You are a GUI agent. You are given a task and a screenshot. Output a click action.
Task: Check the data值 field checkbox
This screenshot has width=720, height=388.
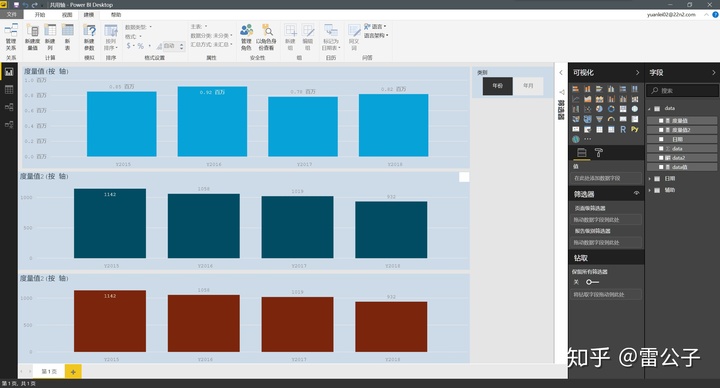[661, 167]
